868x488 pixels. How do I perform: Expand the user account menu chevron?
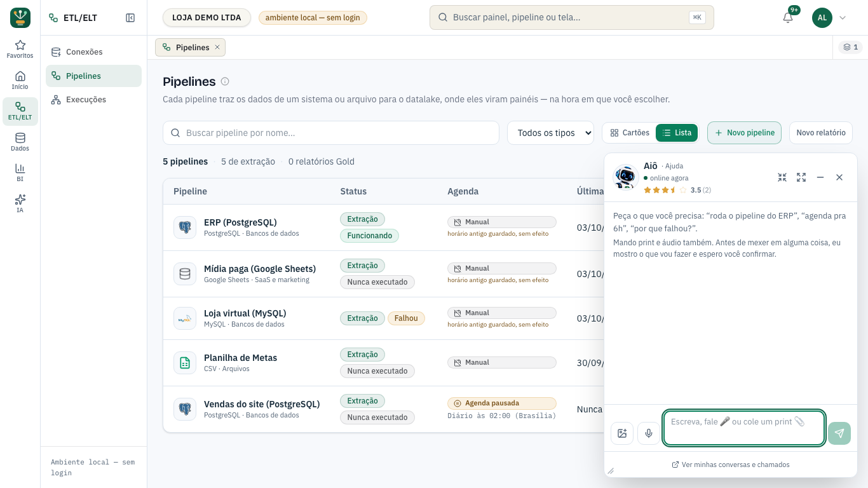(843, 18)
